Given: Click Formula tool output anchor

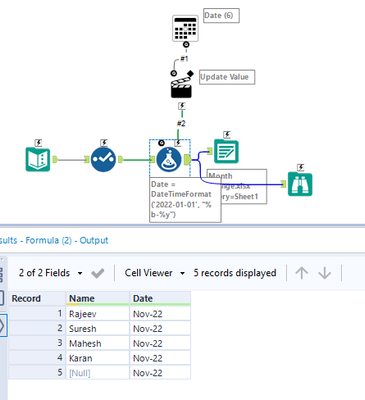Looking at the screenshot, I should [x=187, y=160].
